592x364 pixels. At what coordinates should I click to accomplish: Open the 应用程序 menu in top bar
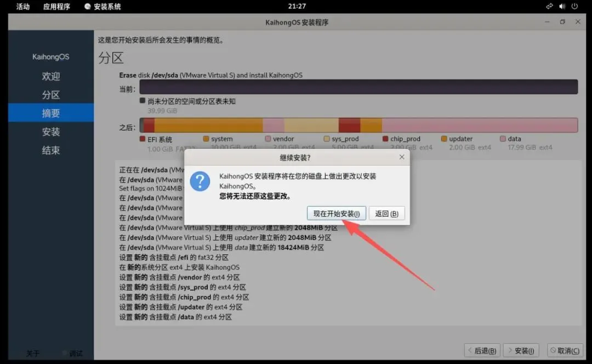tap(56, 7)
